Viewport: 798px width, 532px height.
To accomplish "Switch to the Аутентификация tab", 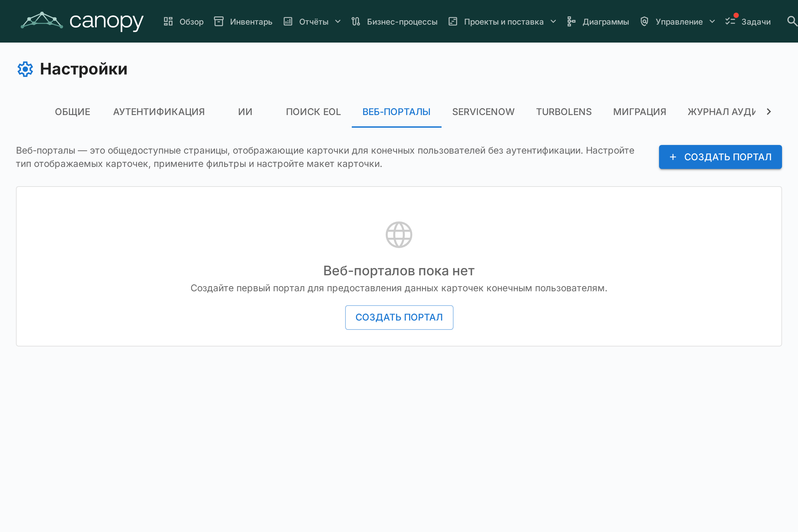I will click(x=159, y=112).
